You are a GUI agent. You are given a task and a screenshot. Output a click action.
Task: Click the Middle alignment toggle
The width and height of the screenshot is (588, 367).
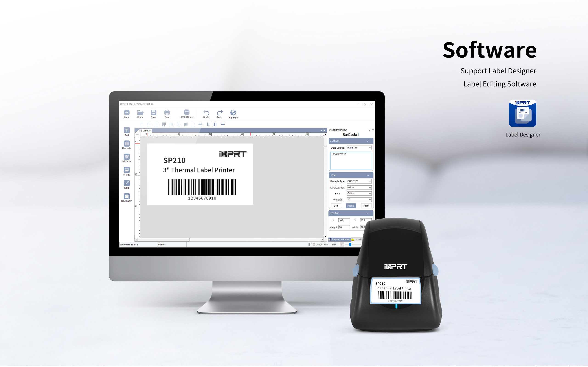(351, 206)
